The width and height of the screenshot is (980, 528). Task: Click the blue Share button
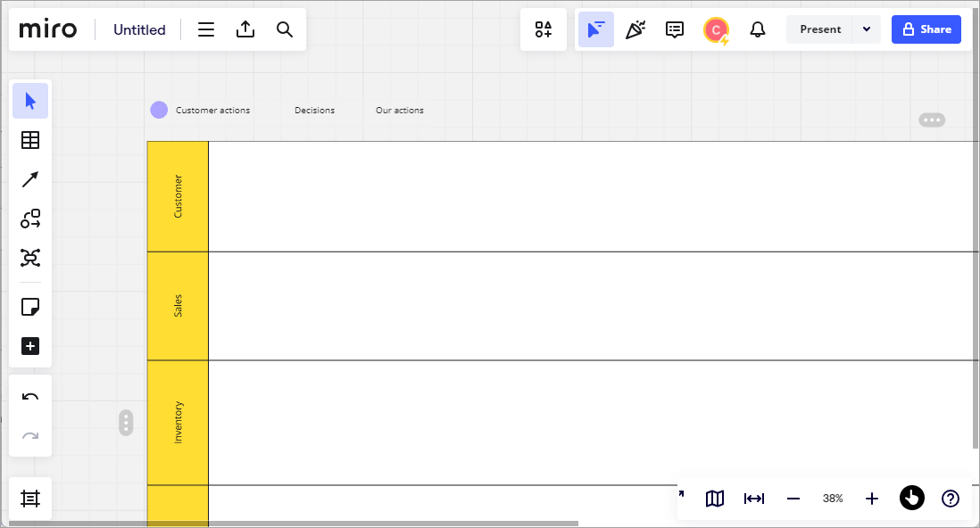tap(926, 29)
